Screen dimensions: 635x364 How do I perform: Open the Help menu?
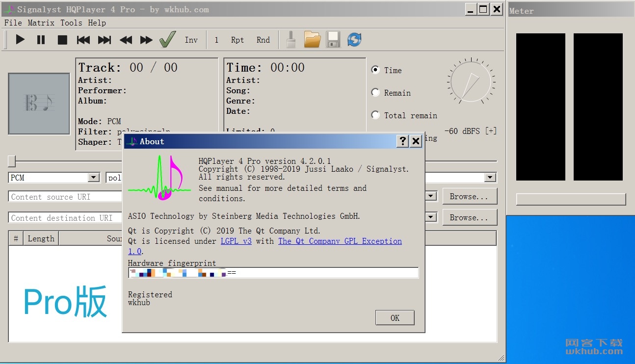tap(97, 23)
